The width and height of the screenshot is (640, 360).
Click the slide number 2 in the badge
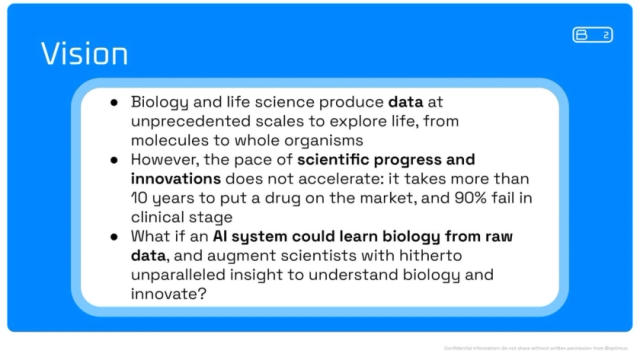(606, 36)
